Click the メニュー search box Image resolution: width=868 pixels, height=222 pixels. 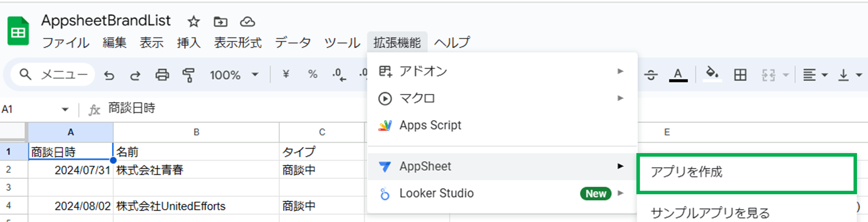pyautogui.click(x=53, y=75)
